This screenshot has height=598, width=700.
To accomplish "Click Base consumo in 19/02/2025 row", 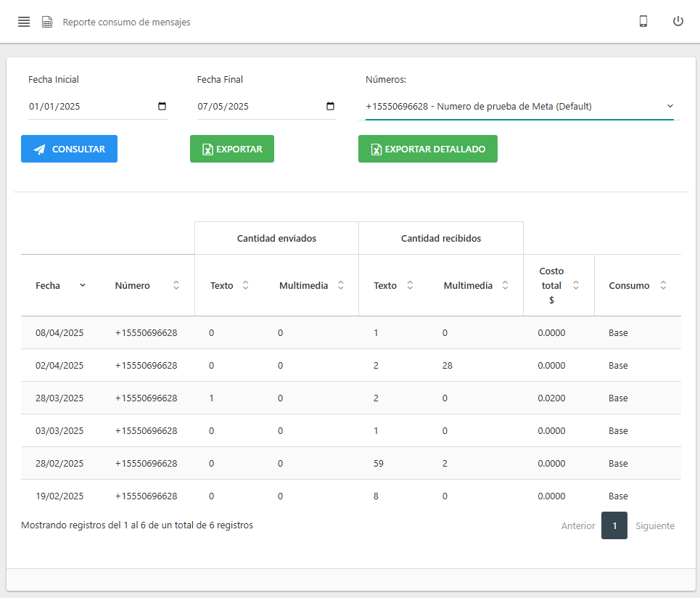I will point(618,496).
